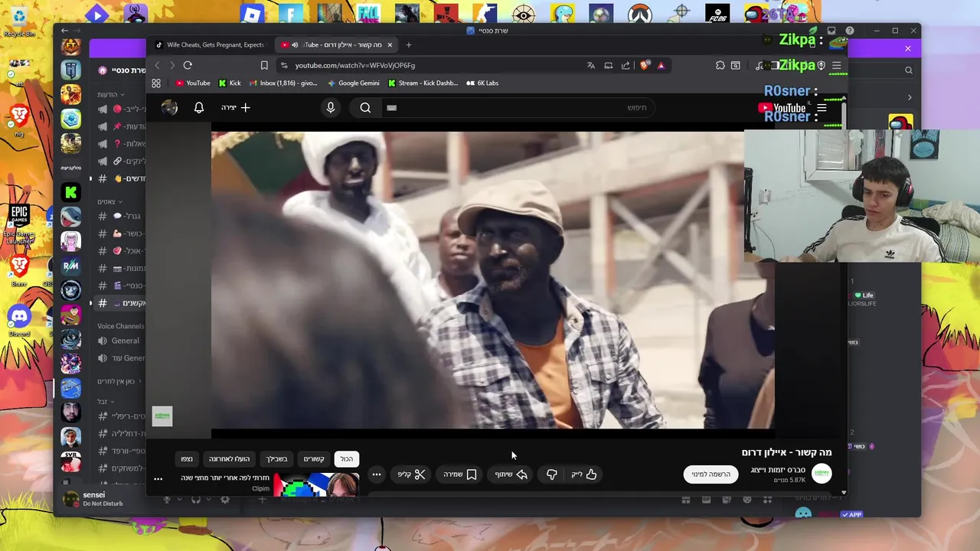Open the browser extensions puzzle icon
Screen dimensions: 980x551
pos(720,65)
